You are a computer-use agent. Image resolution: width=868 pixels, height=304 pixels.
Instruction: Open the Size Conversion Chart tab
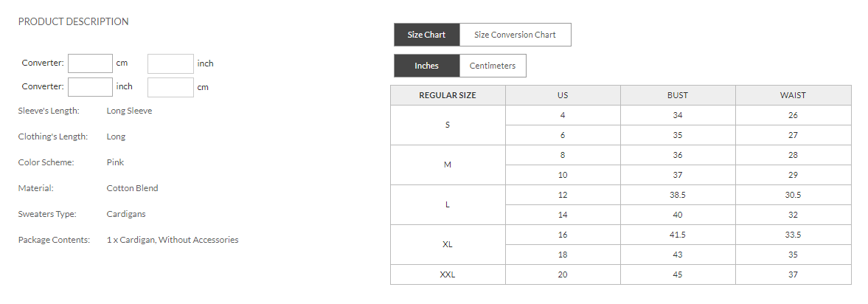click(x=515, y=35)
